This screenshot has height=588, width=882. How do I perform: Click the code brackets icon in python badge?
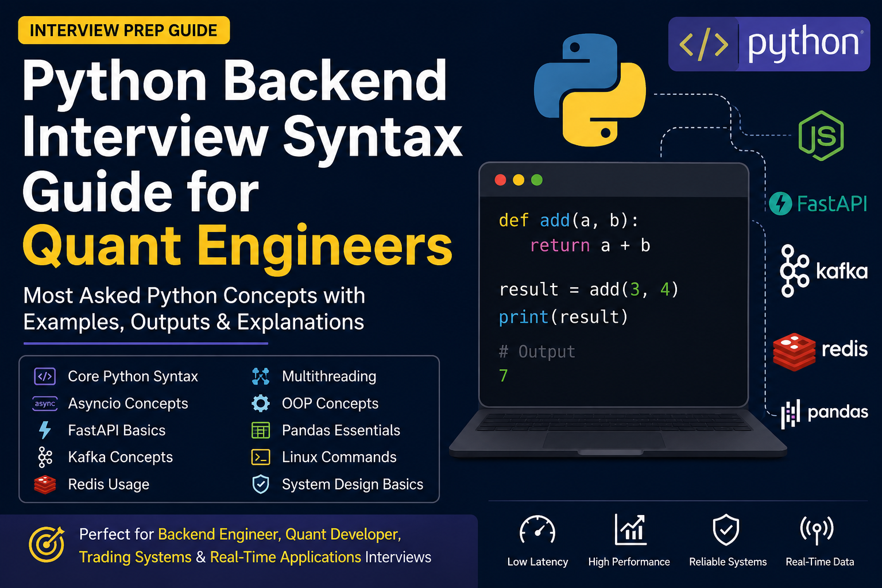click(703, 44)
